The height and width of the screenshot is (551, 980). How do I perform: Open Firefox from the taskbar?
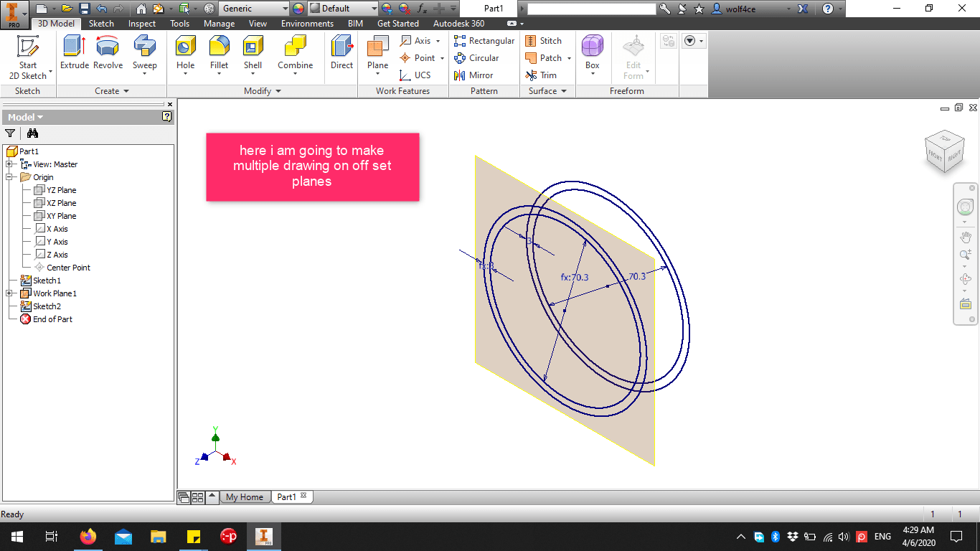click(88, 536)
